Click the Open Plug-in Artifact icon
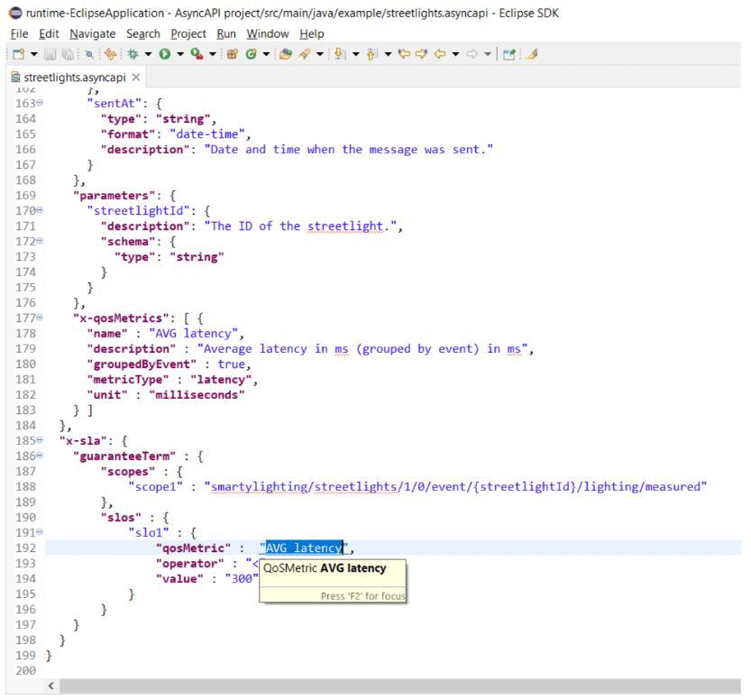Image resolution: width=751 pixels, height=700 pixels. [x=111, y=54]
